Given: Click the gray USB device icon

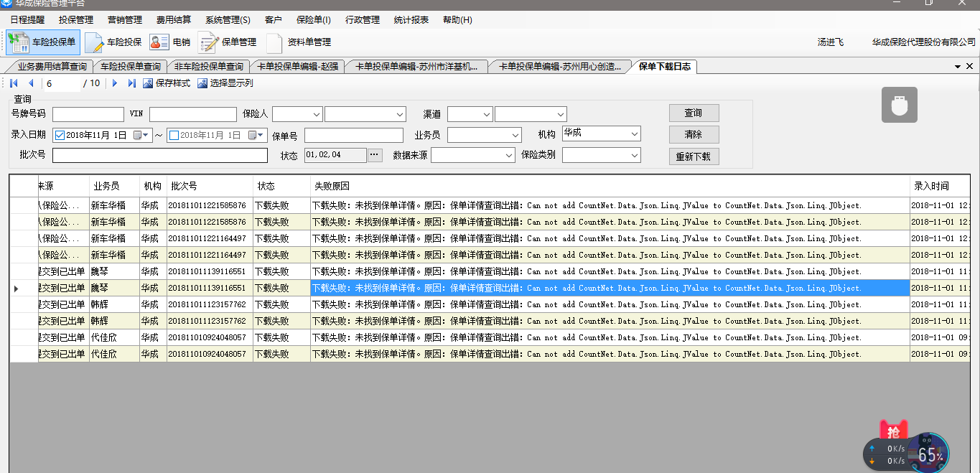Looking at the screenshot, I should 900,105.
